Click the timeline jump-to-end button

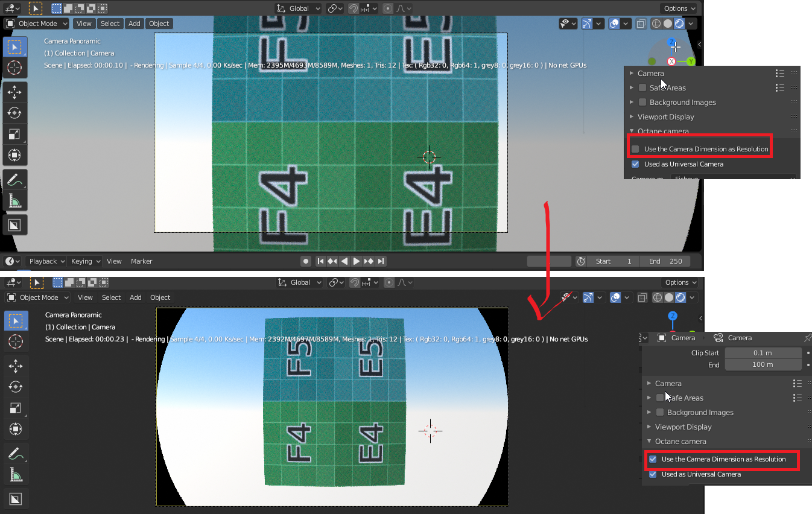coord(381,261)
